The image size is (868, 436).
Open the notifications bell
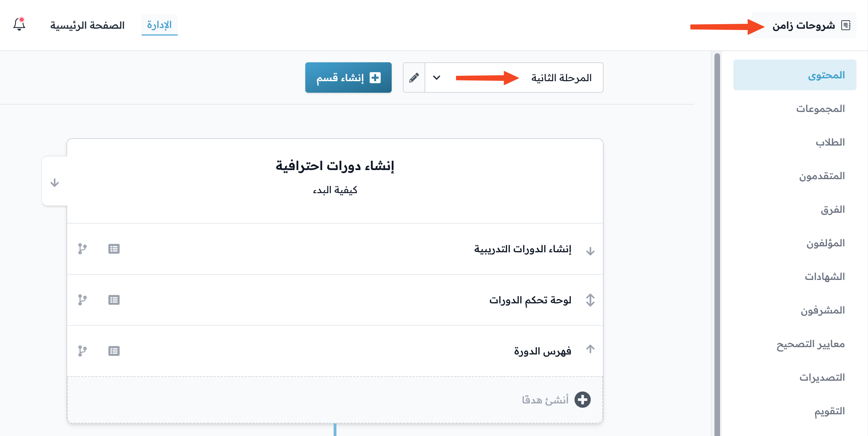coord(20,24)
